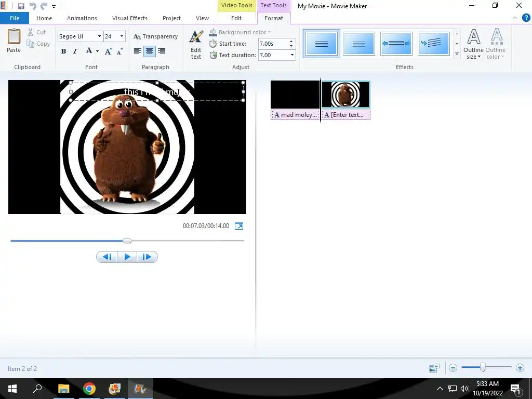Open the File menu
532x399 pixels.
click(15, 18)
